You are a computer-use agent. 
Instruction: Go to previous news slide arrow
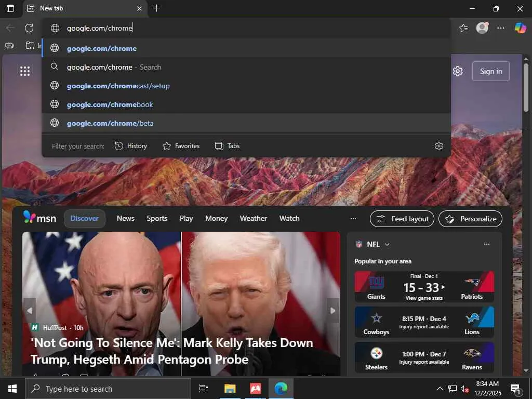[30, 311]
